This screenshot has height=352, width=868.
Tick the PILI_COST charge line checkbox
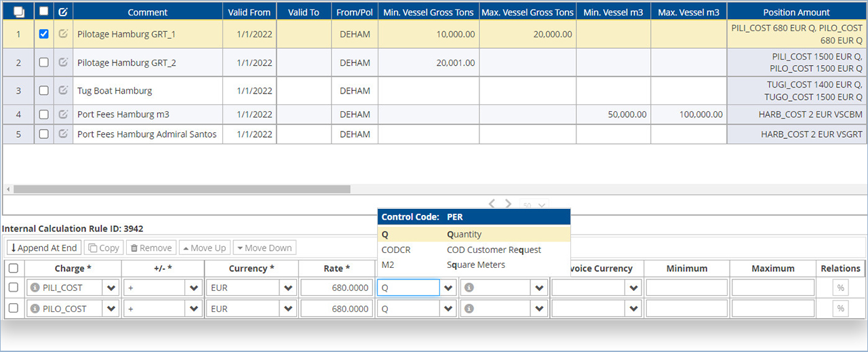tap(13, 288)
